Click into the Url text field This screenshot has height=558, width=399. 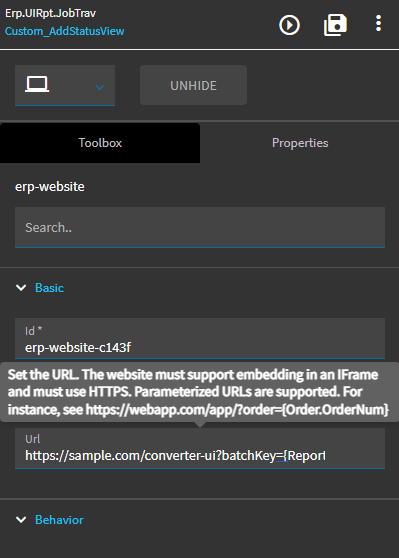click(x=200, y=448)
